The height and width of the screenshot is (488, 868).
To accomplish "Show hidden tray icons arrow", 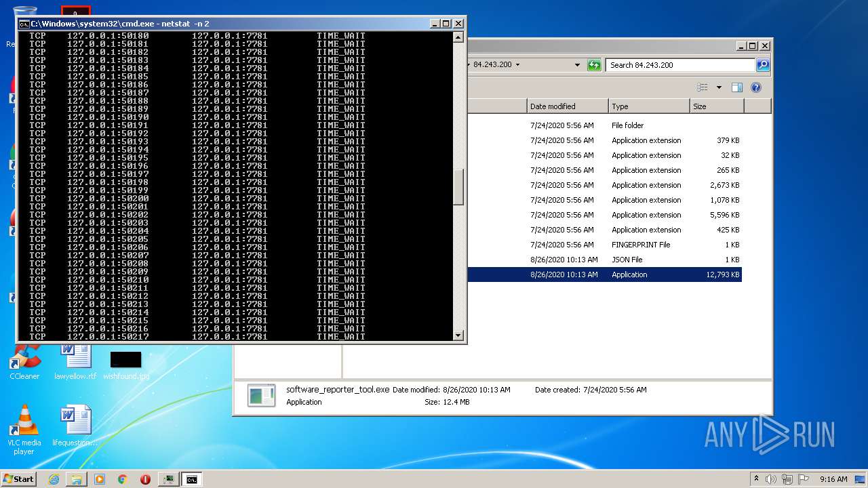I will 756,479.
